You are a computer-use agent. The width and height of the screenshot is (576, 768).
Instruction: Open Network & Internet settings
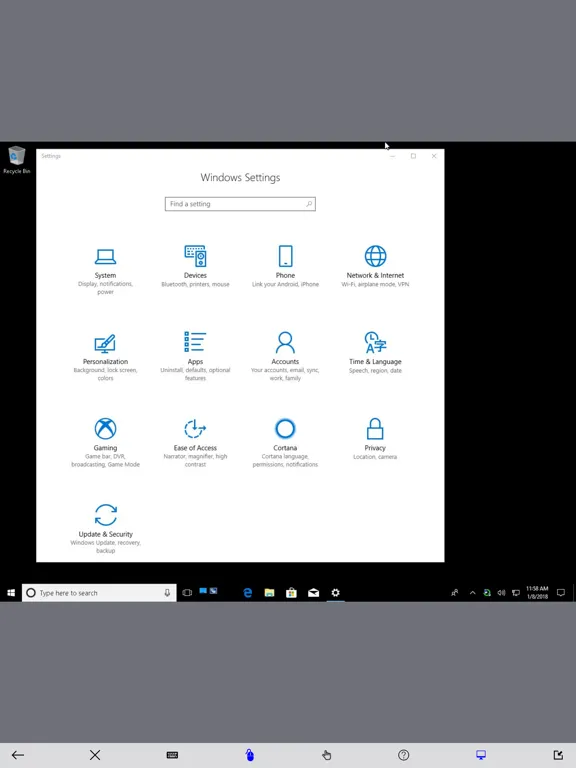(375, 267)
